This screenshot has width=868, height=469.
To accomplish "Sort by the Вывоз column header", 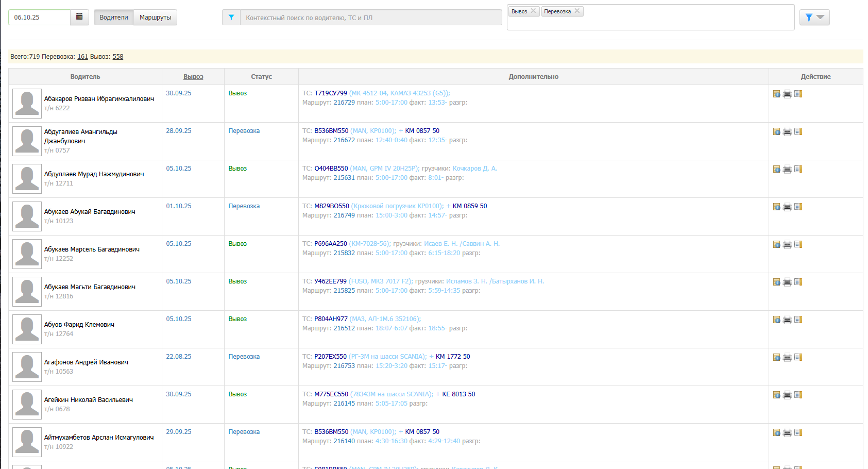I will 193,77.
